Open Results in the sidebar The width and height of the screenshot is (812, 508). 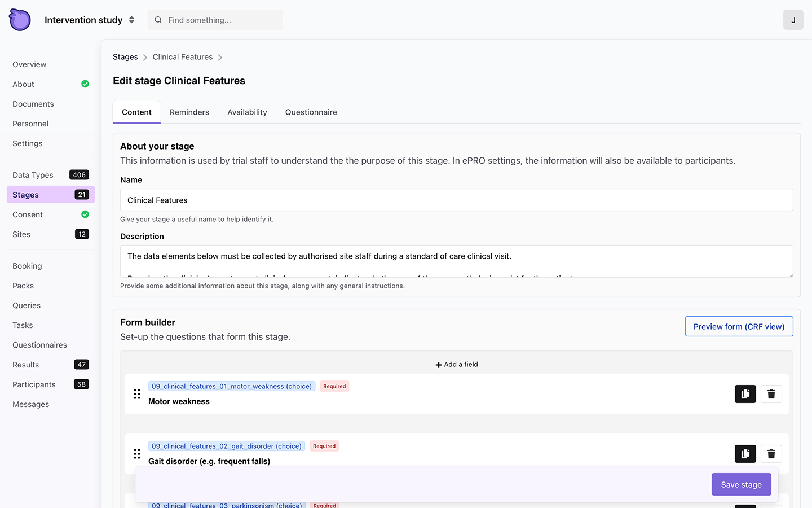tap(26, 365)
